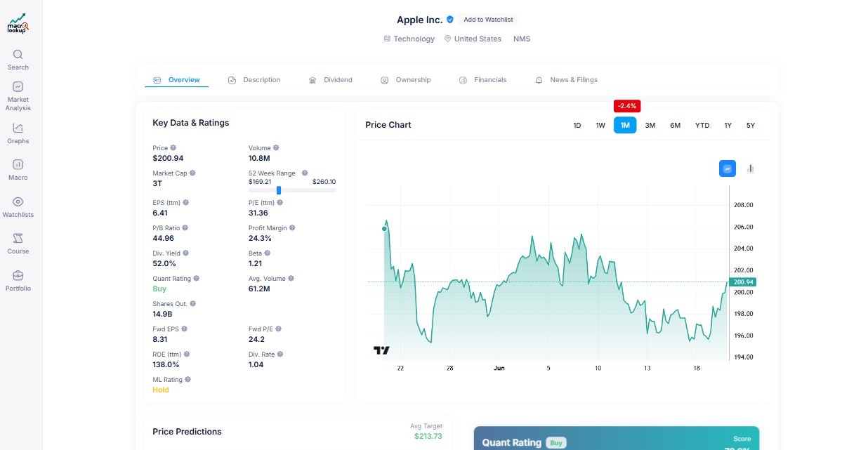The width and height of the screenshot is (868, 450).
Task: Switch to the Dividend tab
Action: pyautogui.click(x=331, y=80)
